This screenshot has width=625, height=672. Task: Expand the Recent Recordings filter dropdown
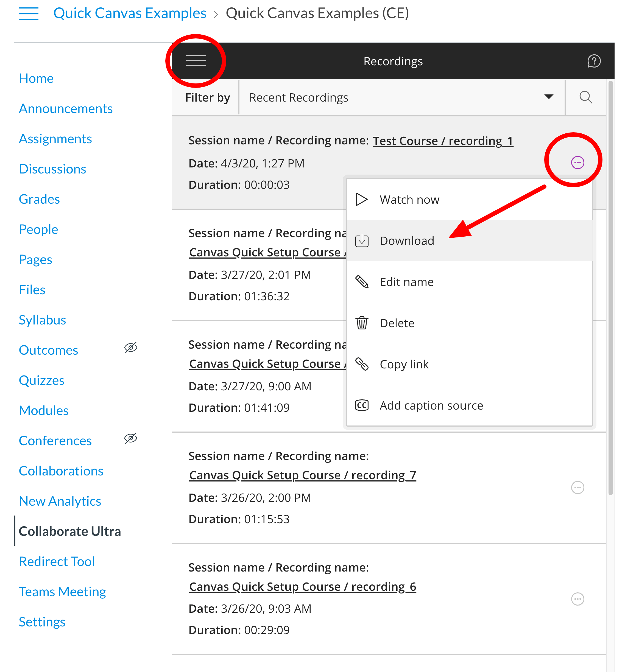[x=402, y=97]
